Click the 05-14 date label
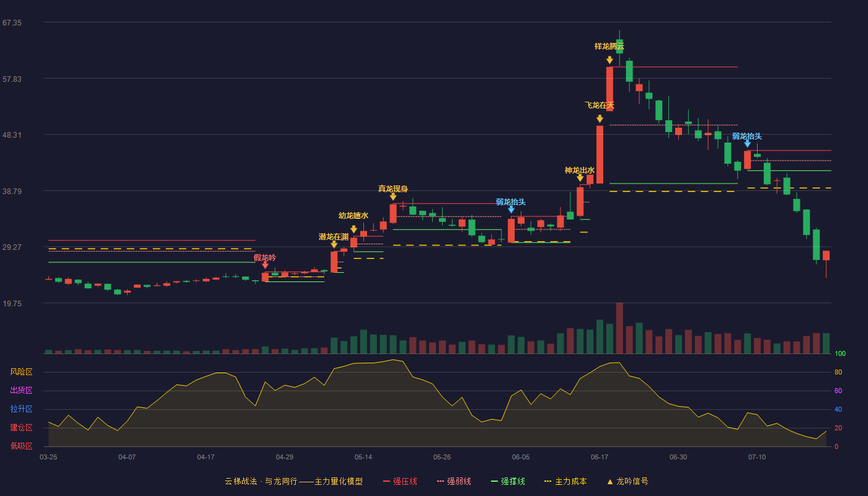The height and width of the screenshot is (496, 868). coord(363,457)
